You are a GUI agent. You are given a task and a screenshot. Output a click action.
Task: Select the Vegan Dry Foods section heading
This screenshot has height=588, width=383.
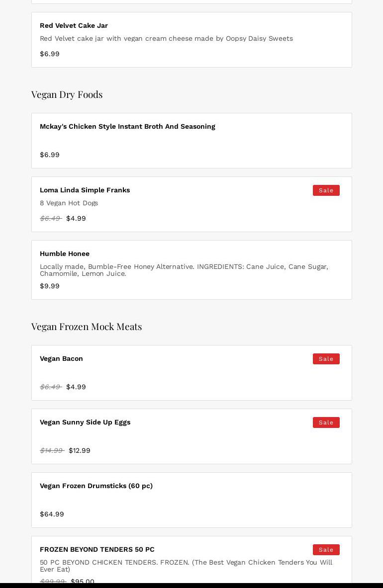click(67, 94)
